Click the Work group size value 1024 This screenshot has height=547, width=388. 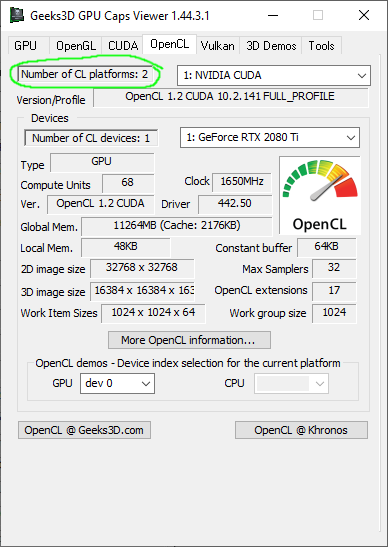pyautogui.click(x=334, y=313)
